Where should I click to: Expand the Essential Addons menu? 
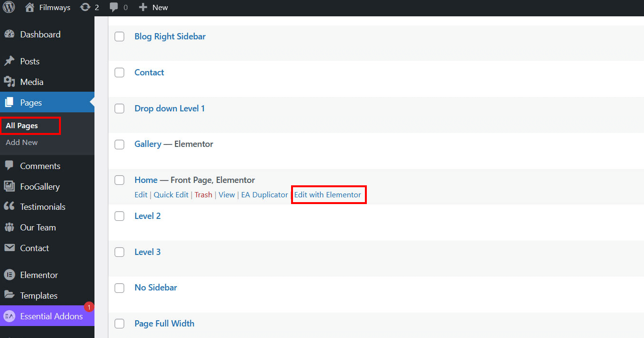point(51,316)
